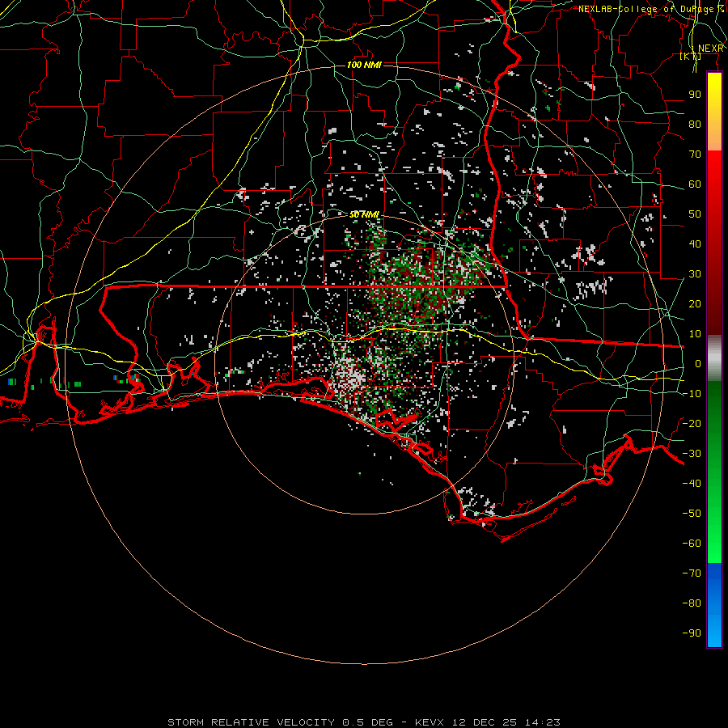Image resolution: width=728 pixels, height=728 pixels.
Task: Click the "STORM RELATIVE VELOCITY" caption text
Action: pyautogui.click(x=251, y=722)
